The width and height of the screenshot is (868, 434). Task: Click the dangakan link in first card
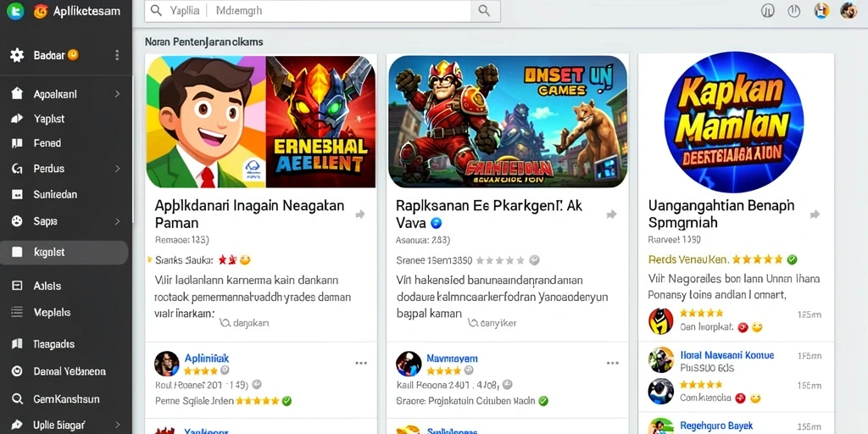245,323
